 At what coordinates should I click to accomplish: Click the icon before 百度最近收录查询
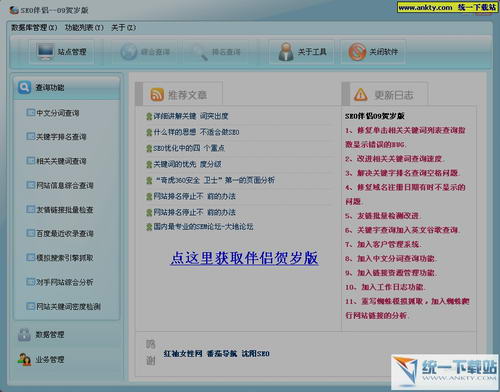30,233
